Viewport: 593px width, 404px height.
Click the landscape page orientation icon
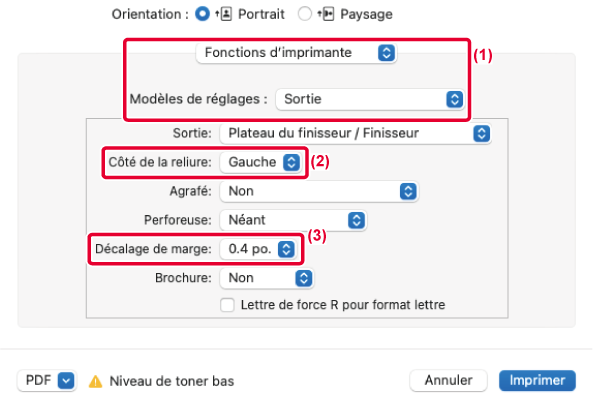326,14
